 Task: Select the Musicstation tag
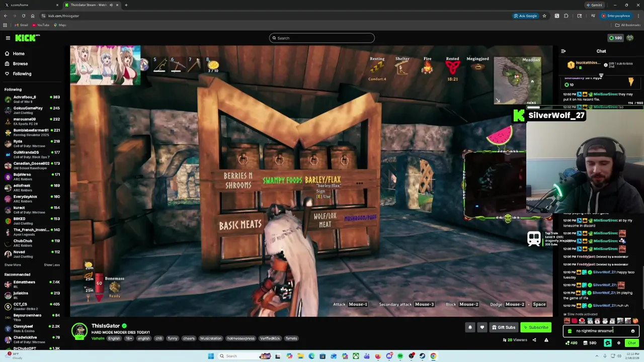211,338
